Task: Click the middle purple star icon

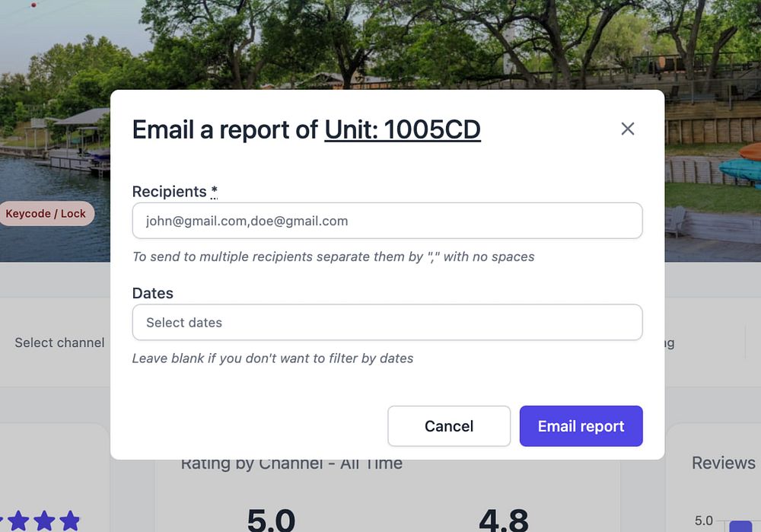Action: pos(44,521)
